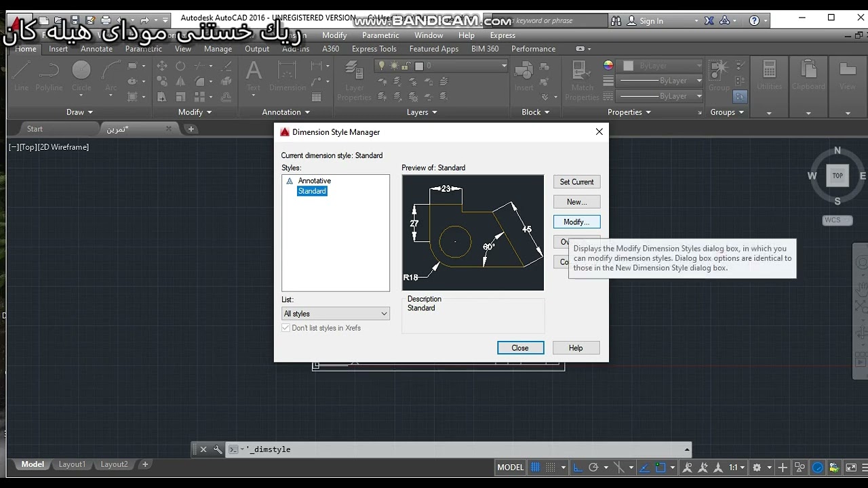Toggle the drawing grid display in status bar
The image size is (868, 488).
pyautogui.click(x=535, y=467)
